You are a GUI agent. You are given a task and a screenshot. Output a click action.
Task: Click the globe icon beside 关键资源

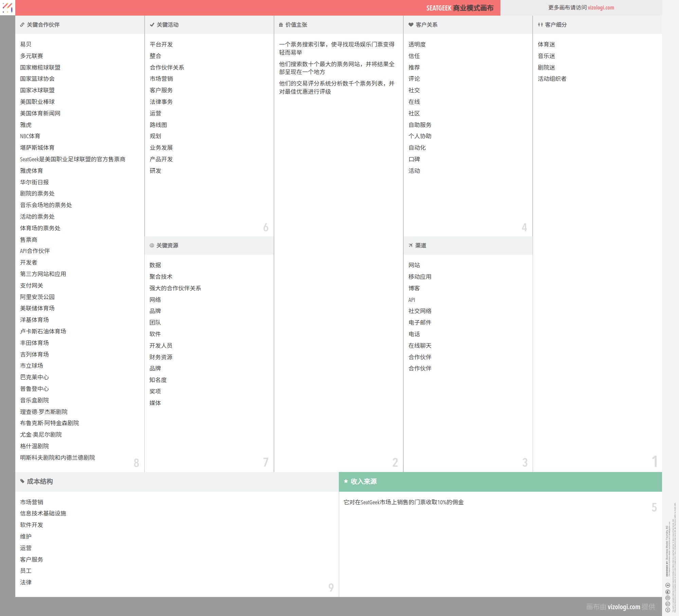pos(152,246)
